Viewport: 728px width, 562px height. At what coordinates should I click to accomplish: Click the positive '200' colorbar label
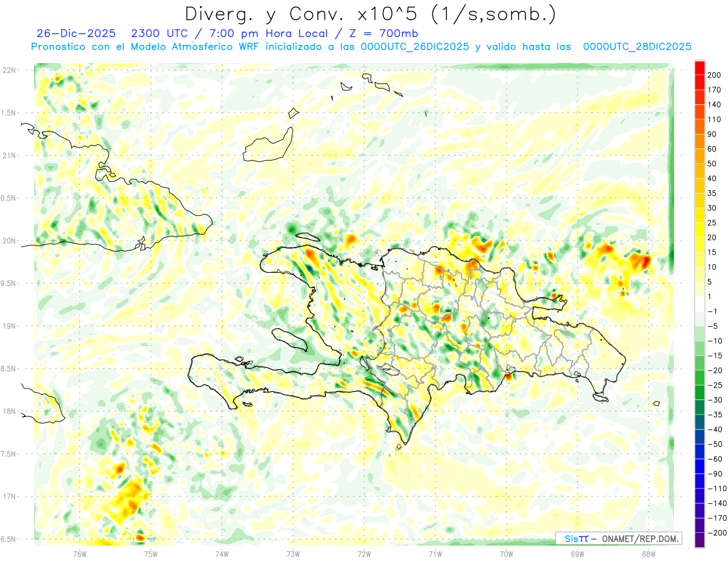(715, 75)
